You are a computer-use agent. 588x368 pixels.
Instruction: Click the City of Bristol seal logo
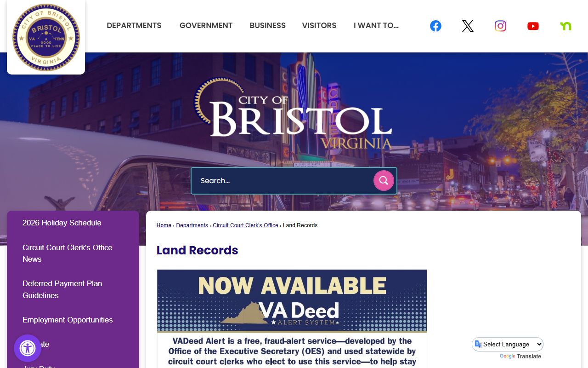point(46,38)
